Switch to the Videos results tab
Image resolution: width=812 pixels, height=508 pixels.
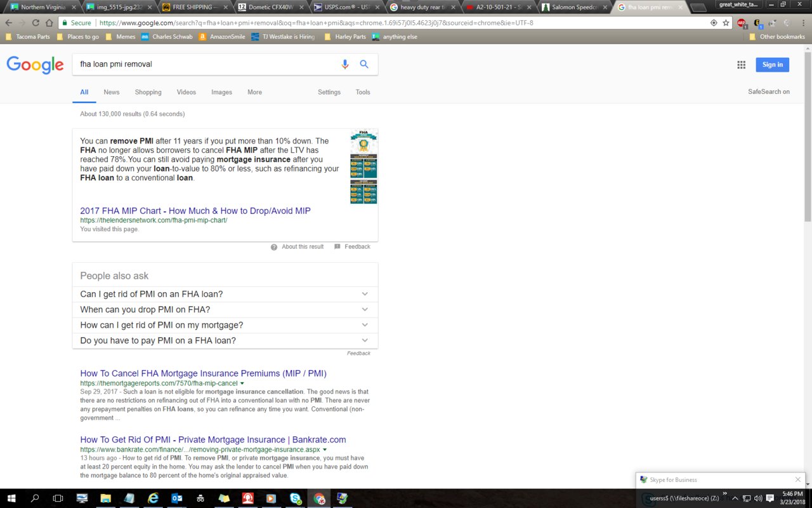pyautogui.click(x=187, y=92)
